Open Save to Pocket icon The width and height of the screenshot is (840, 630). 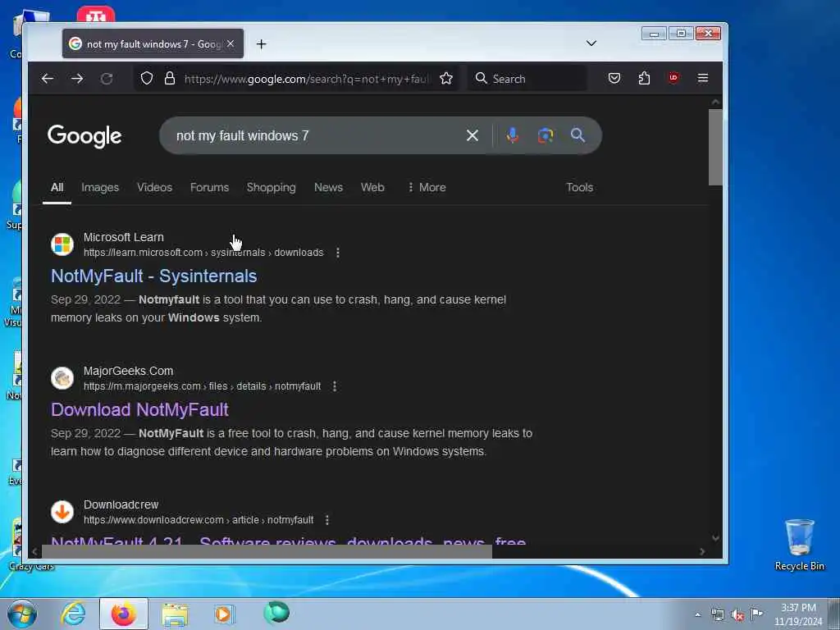[614, 78]
